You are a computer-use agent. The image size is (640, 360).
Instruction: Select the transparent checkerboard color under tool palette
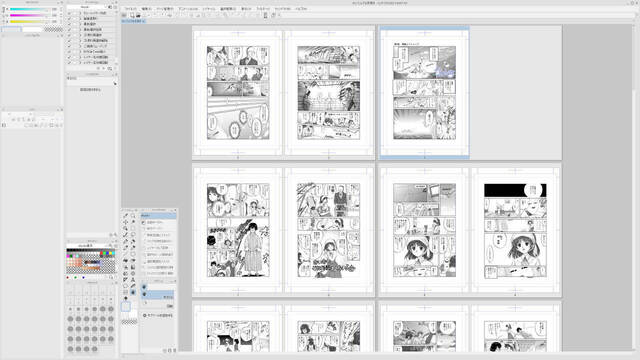pyautogui.click(x=130, y=322)
